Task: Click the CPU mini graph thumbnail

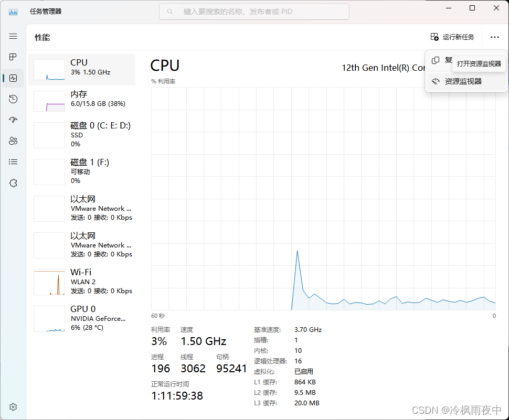Action: coord(49,70)
